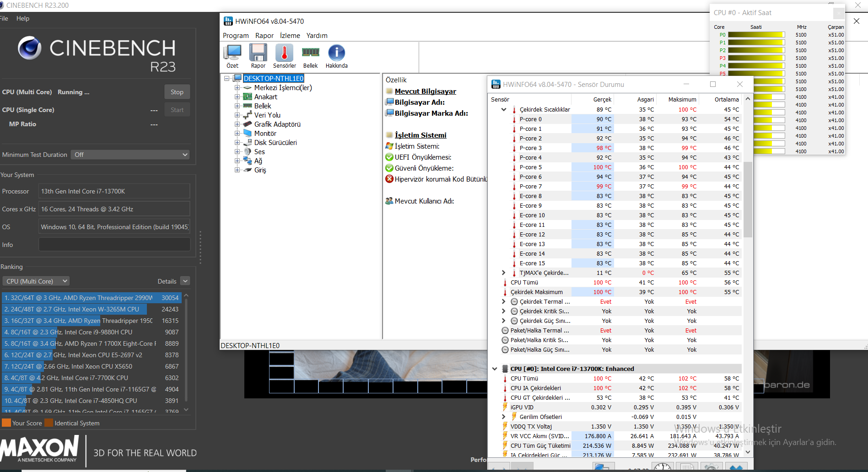868x472 pixels.
Task: Click the Cores x GHz field
Action: [x=114, y=209]
